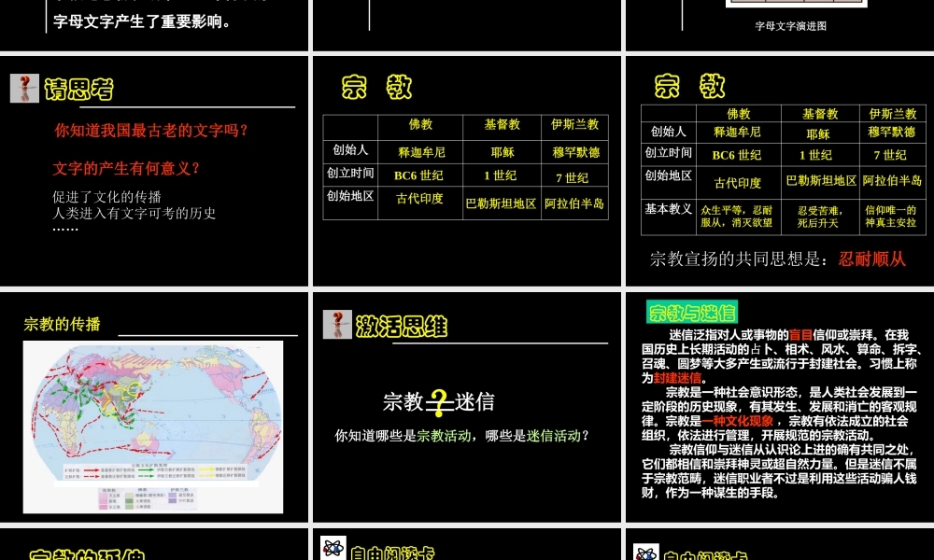Image resolution: width=934 pixels, height=560 pixels.
Task: Click the cell 忍受苦难，死后升天
Action: [x=820, y=217]
